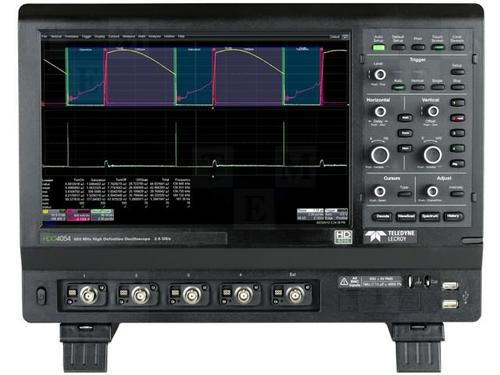
Task: Select the Normal trigger mode button
Action: pyautogui.click(x=418, y=87)
